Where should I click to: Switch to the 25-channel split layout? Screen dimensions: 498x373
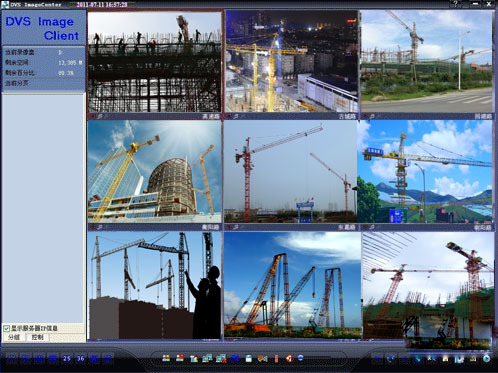(67, 359)
